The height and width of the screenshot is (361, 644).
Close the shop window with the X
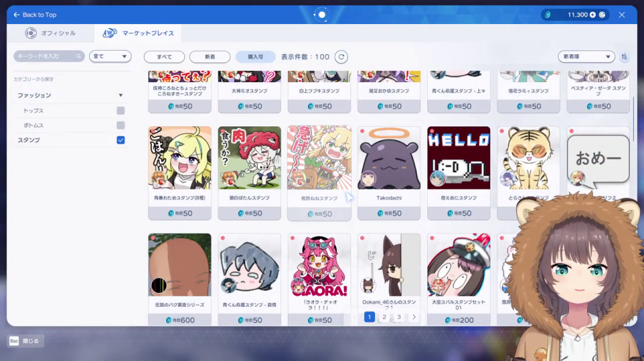tap(622, 15)
